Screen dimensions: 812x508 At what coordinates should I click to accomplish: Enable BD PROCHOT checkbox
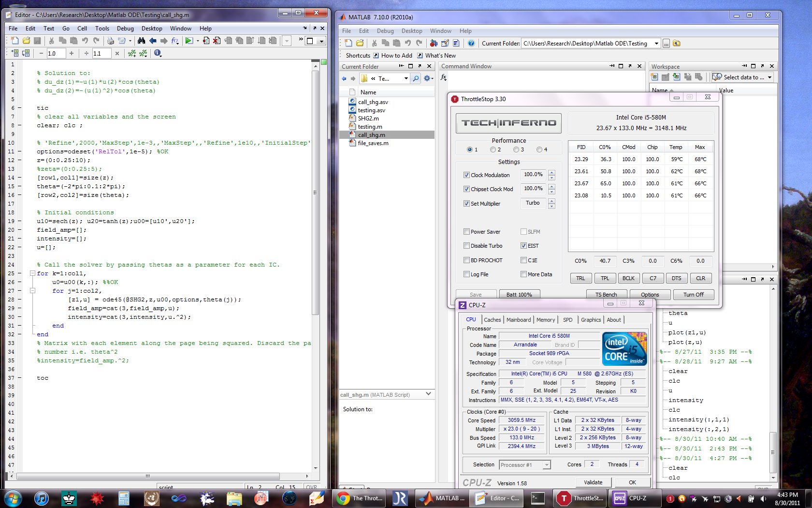466,260
